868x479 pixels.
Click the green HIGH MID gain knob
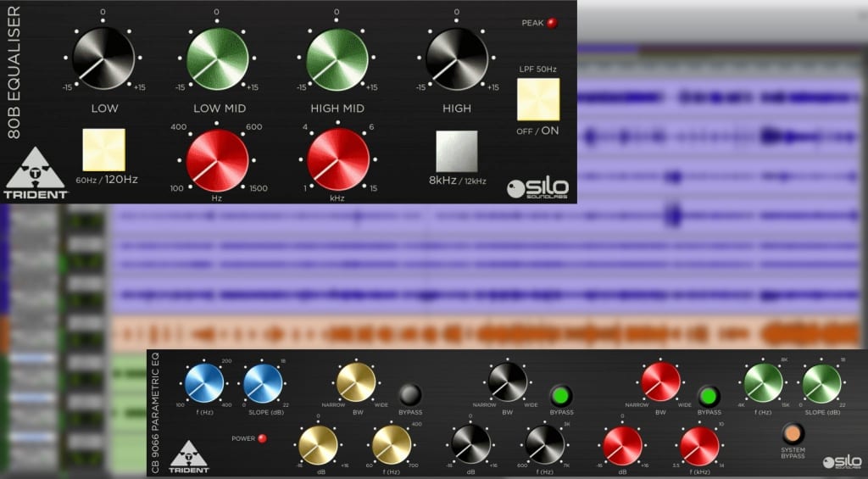(337, 59)
